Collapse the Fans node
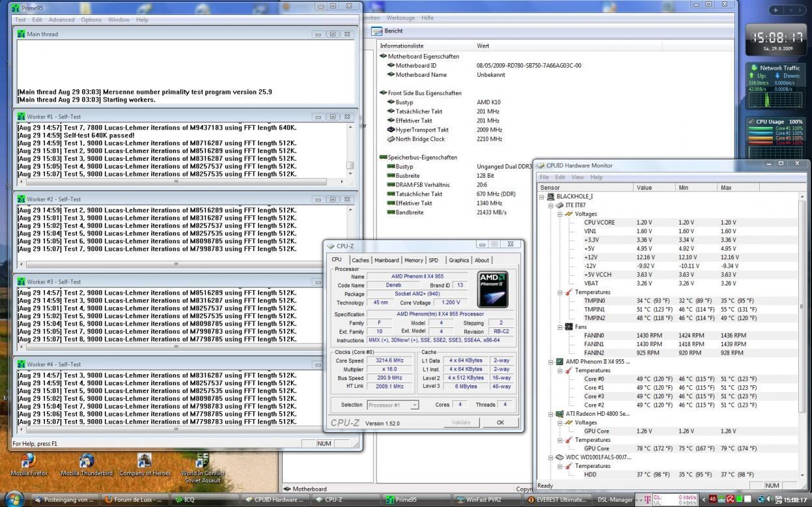The height and width of the screenshot is (507, 812). click(x=559, y=327)
